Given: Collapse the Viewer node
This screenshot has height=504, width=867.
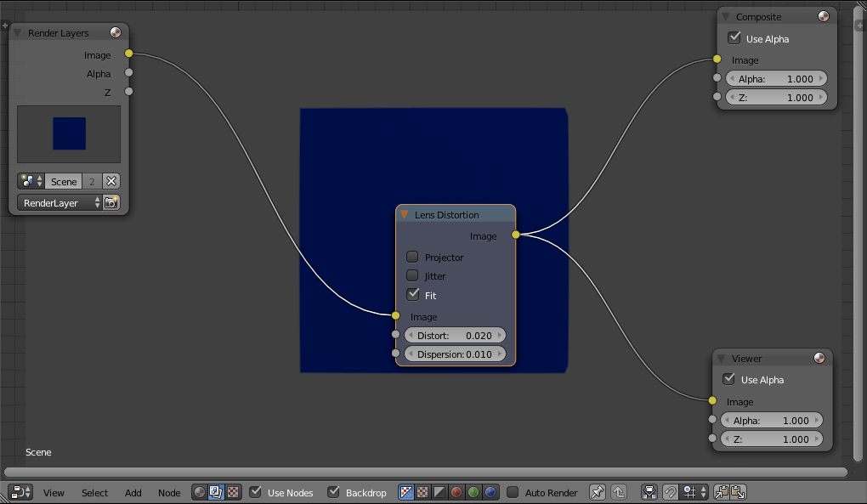Looking at the screenshot, I should coord(721,359).
